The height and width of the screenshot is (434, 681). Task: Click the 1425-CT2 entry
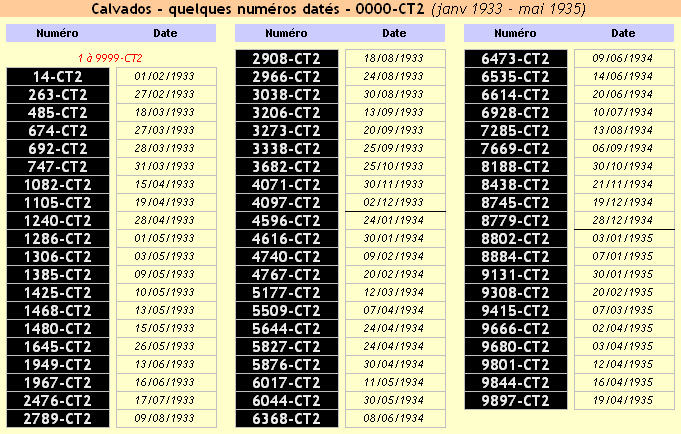pos(58,293)
